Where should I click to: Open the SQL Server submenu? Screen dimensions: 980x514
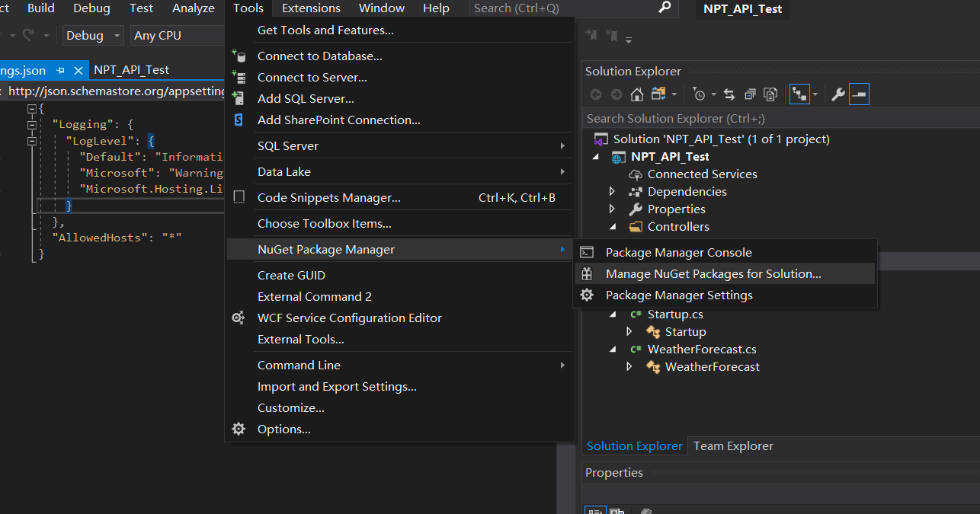(x=399, y=145)
